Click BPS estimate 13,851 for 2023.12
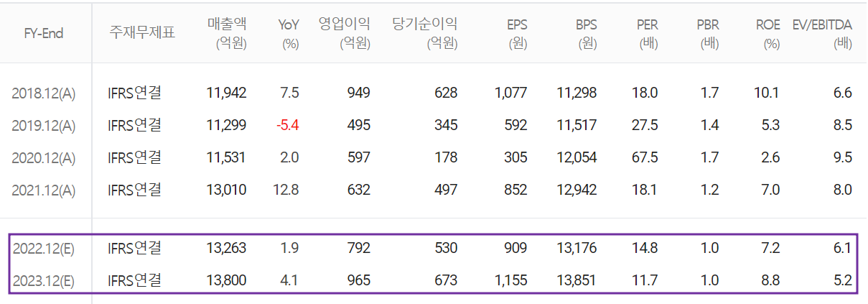868x304 pixels. pos(577,280)
